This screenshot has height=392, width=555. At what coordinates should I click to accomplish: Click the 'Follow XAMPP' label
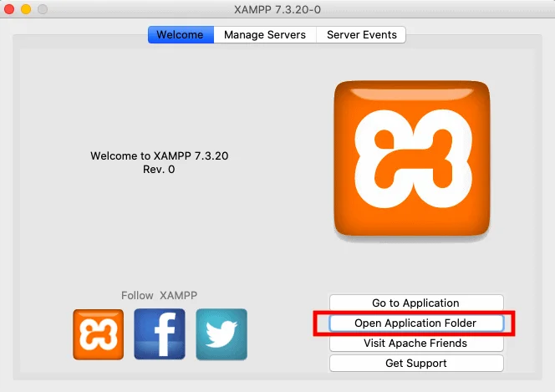point(160,295)
